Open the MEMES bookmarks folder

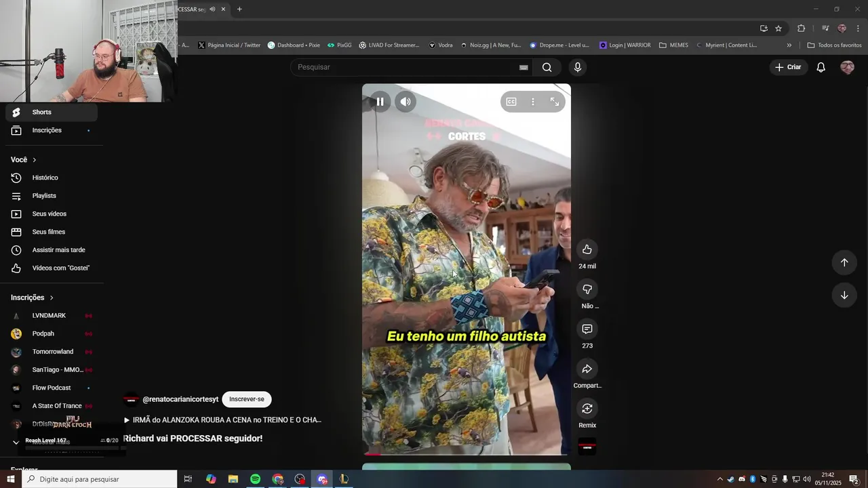tap(673, 45)
